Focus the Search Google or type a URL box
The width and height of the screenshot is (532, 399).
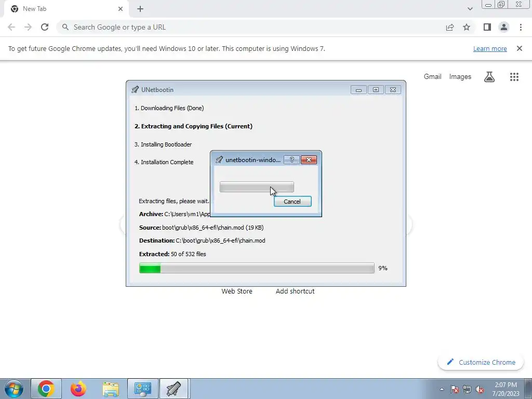point(251,27)
